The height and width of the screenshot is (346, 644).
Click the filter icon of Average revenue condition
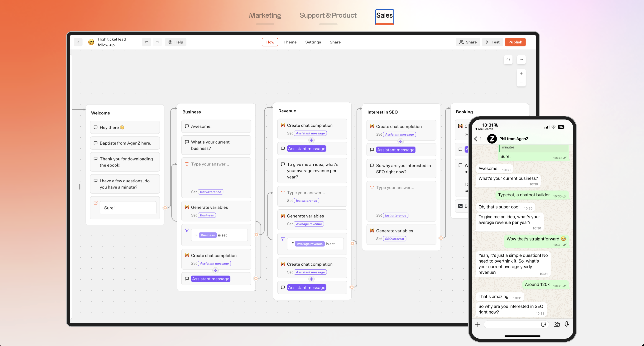coord(283,239)
